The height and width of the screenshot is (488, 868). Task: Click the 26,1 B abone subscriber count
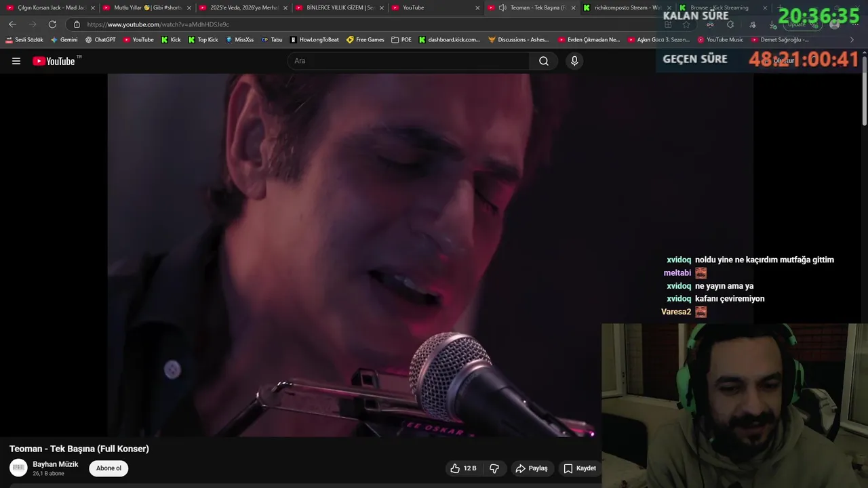(x=48, y=474)
